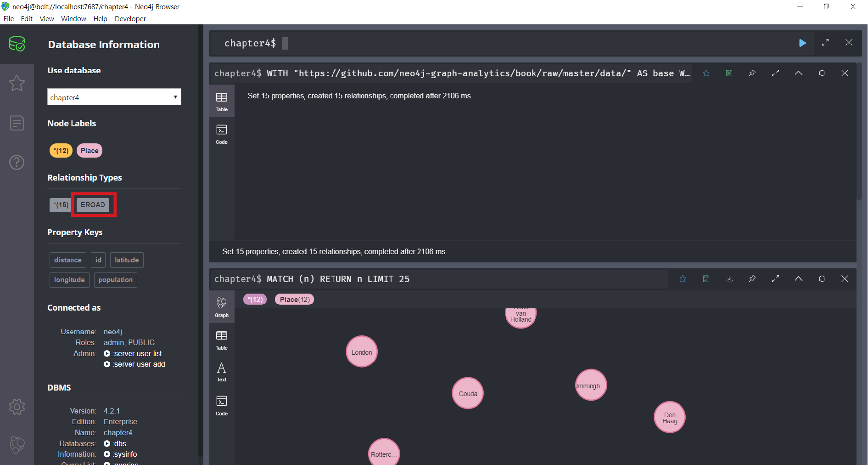Image resolution: width=868 pixels, height=465 pixels.
Task: Collapse the MATCH (n) query frame
Action: (x=799, y=278)
